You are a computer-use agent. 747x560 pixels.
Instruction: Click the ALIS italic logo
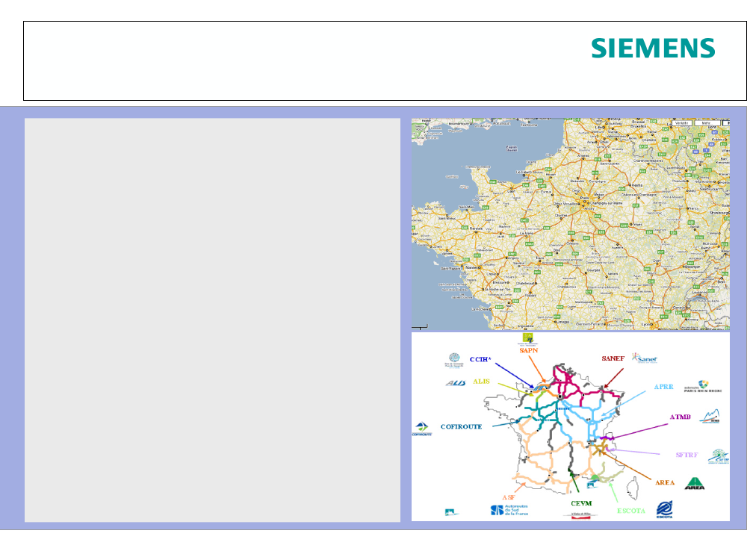click(456, 383)
